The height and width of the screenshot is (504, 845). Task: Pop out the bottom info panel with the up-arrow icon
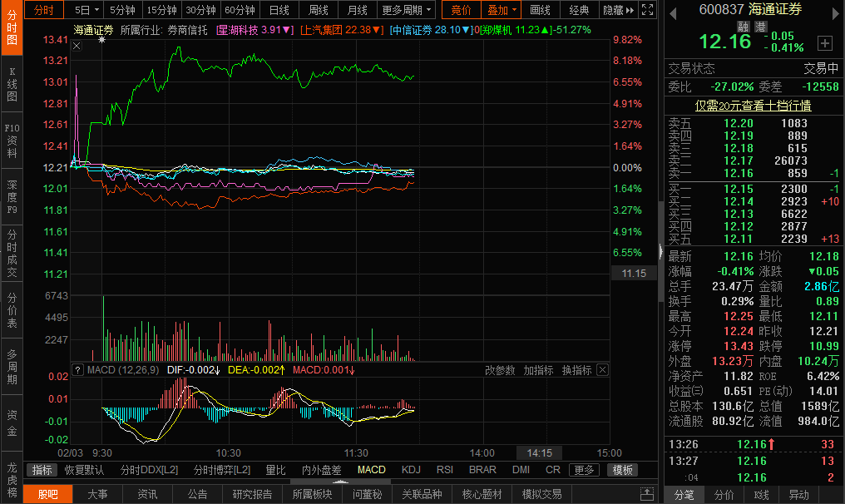tap(647, 494)
